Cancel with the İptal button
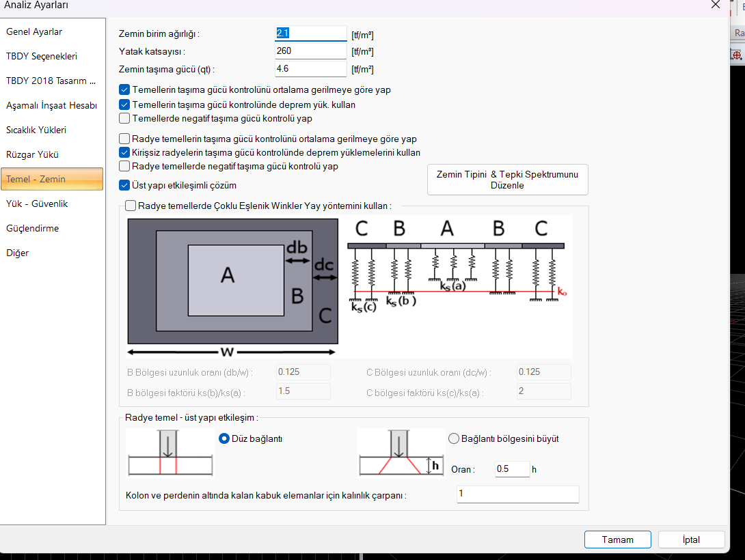This screenshot has height=560, width=745. pyautogui.click(x=691, y=540)
